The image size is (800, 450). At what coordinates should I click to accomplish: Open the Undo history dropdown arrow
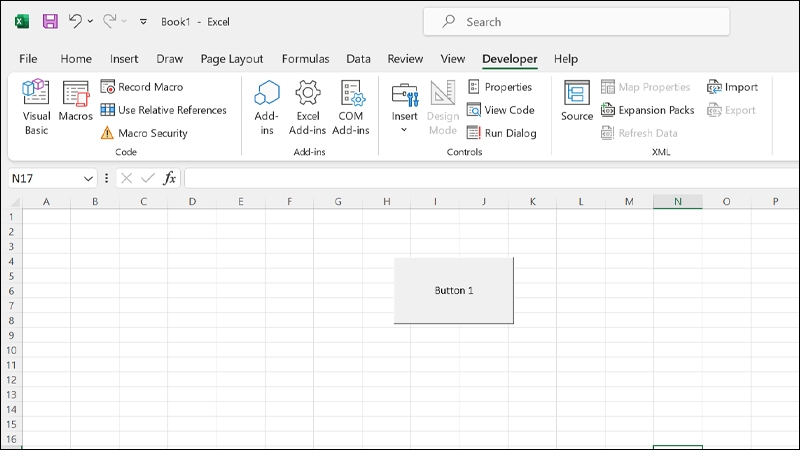point(90,21)
